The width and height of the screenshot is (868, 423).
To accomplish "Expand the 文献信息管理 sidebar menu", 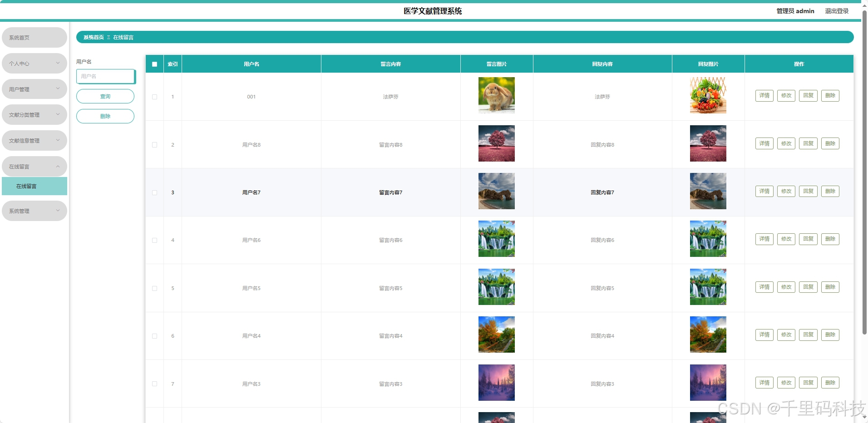I will [35, 141].
